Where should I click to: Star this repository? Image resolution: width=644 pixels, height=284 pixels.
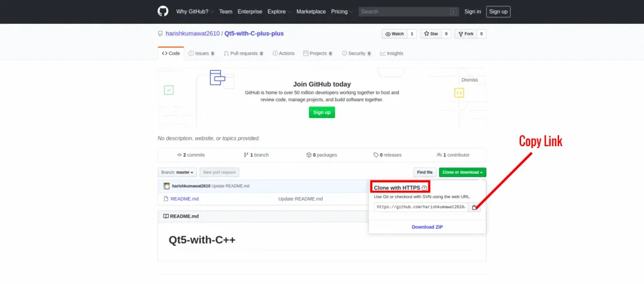coord(431,33)
